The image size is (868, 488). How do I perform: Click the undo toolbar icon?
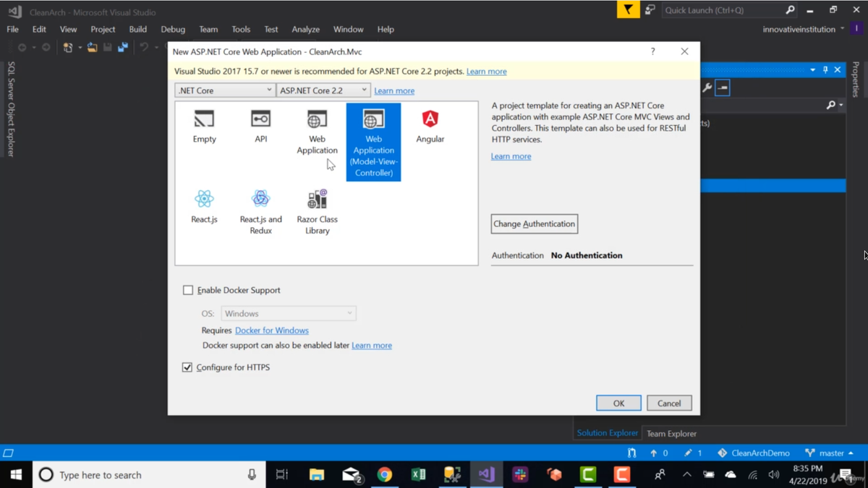click(x=144, y=47)
